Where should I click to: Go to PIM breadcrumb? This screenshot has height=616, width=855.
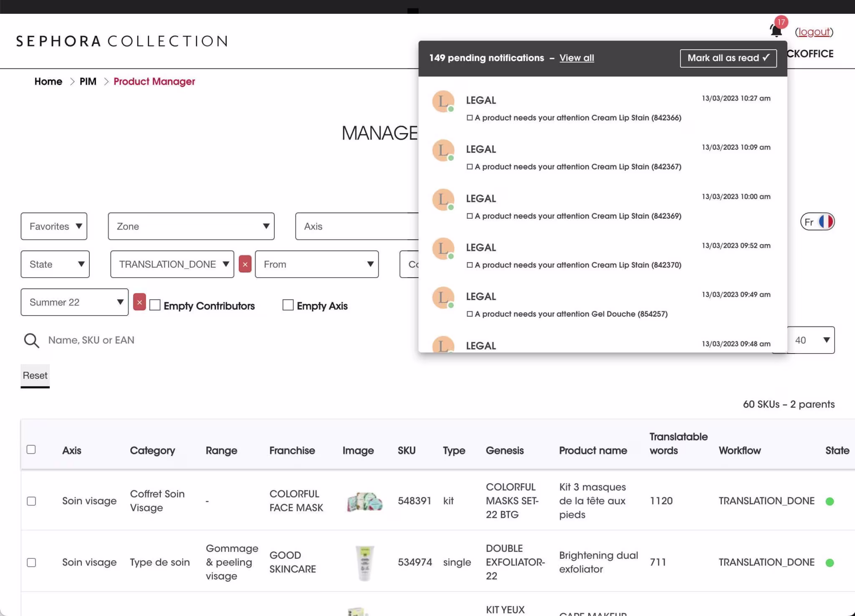[88, 81]
